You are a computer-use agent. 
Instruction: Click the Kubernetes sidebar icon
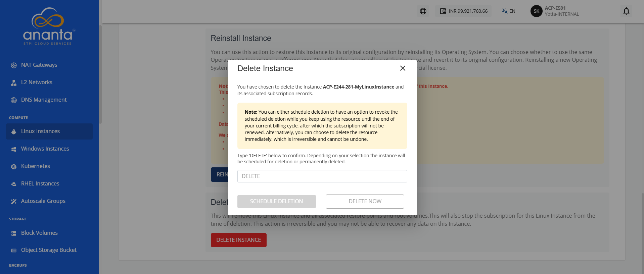(x=14, y=166)
